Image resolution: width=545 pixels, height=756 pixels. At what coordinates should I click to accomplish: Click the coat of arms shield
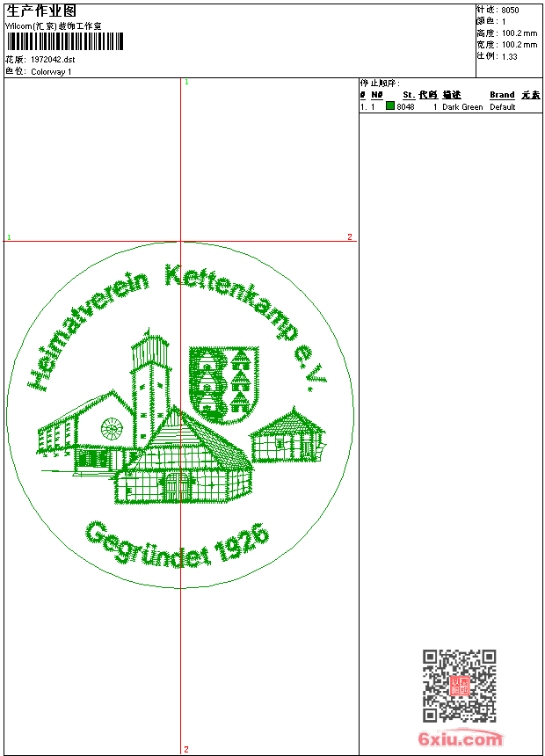[224, 385]
